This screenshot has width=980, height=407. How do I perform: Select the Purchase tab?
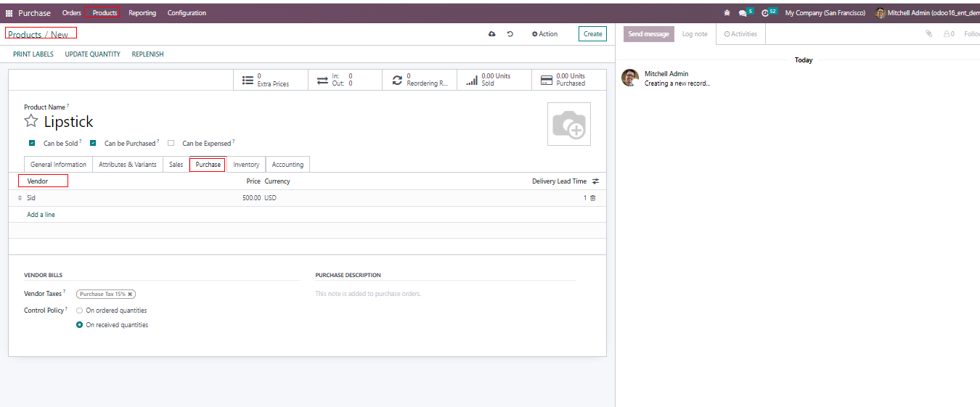[x=208, y=165]
